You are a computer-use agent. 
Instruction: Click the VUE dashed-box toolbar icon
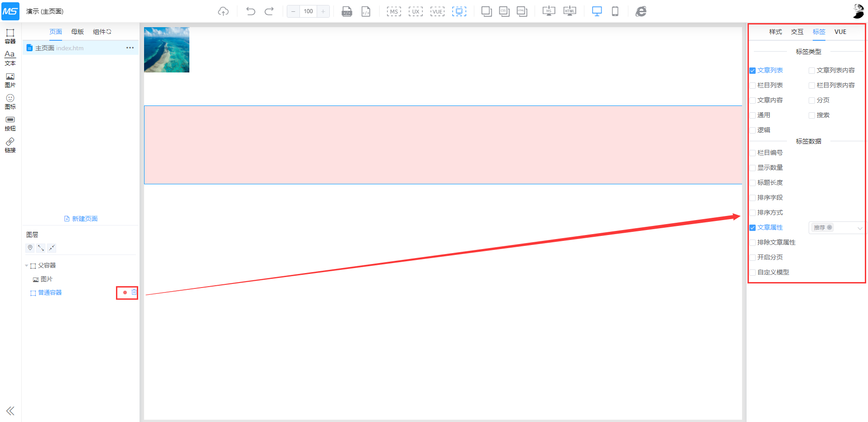[x=437, y=11]
